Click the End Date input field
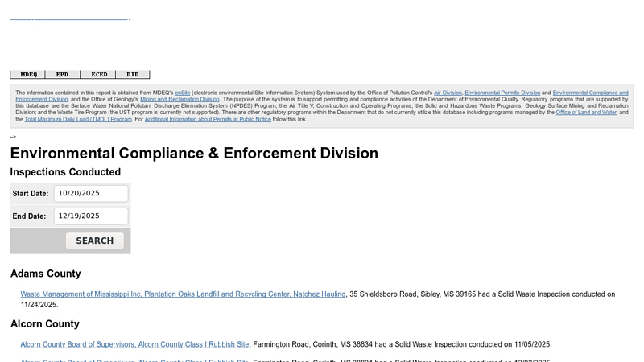Viewport: 644px width, 362px height. point(91,216)
